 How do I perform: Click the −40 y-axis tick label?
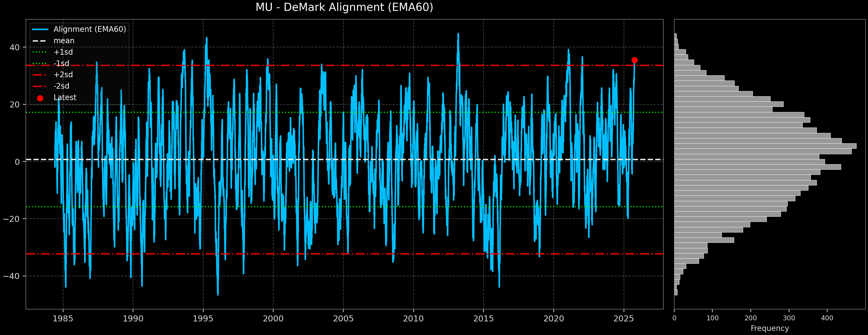(12, 276)
